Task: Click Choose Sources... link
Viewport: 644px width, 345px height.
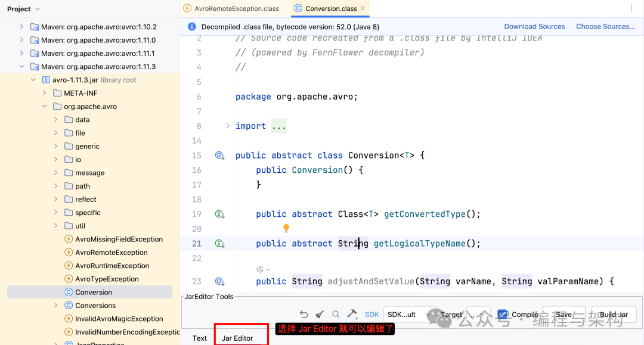Action: click(605, 27)
